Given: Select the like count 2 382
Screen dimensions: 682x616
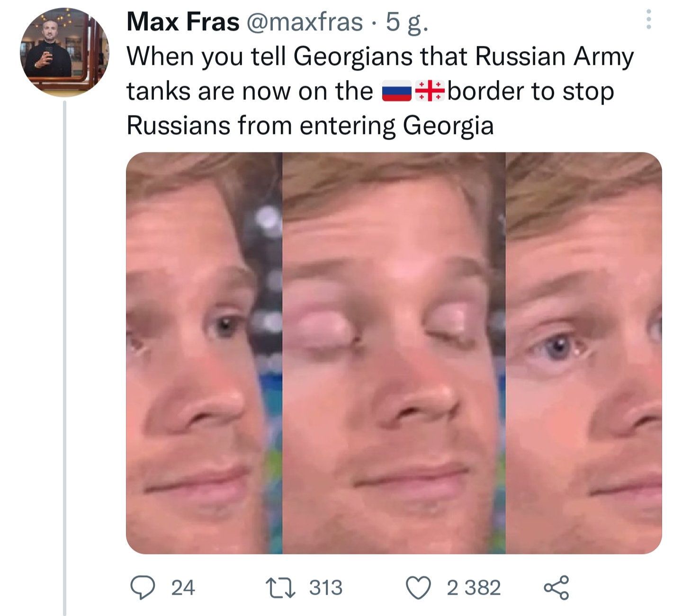Looking at the screenshot, I should (474, 588).
